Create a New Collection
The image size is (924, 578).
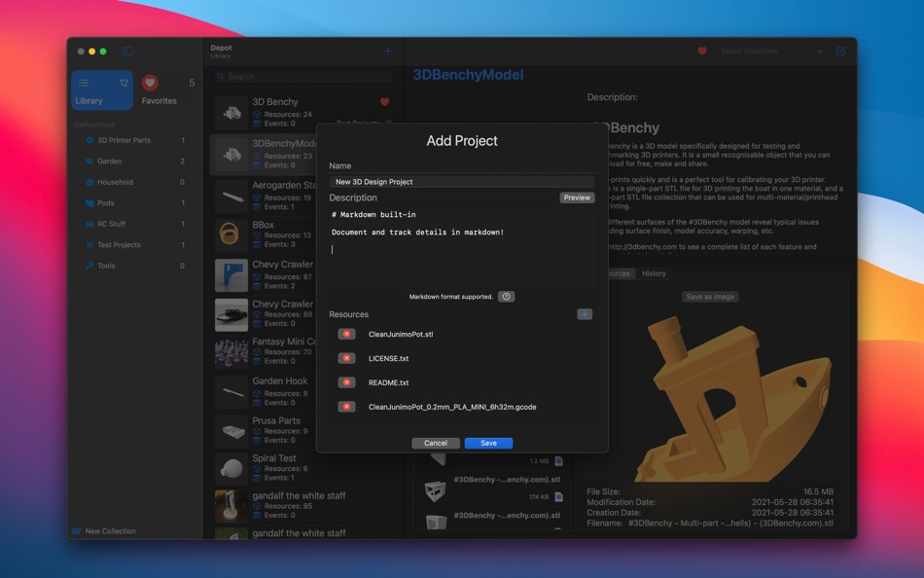tap(104, 531)
